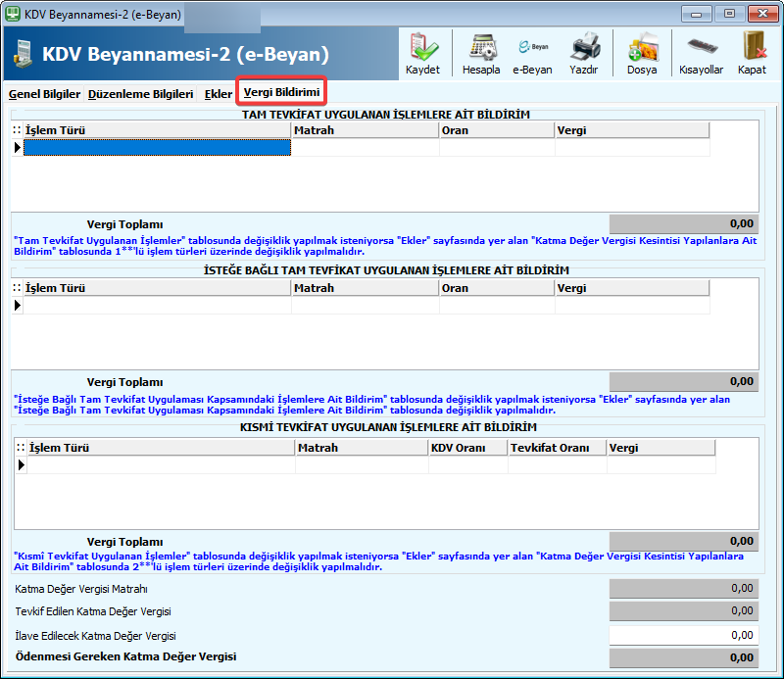784x679 pixels.
Task: Open the e-Beyan toolbar icon
Action: 532,53
